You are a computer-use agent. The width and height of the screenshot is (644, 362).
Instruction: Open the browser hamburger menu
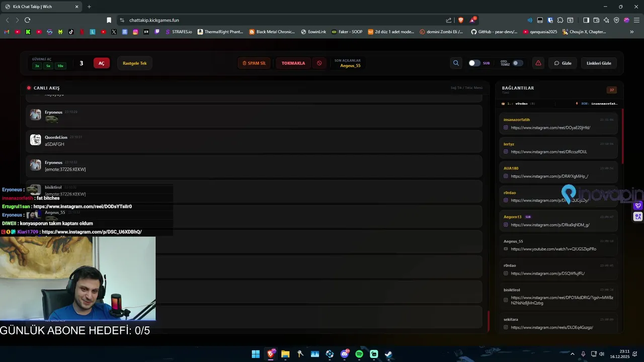pos(636,20)
